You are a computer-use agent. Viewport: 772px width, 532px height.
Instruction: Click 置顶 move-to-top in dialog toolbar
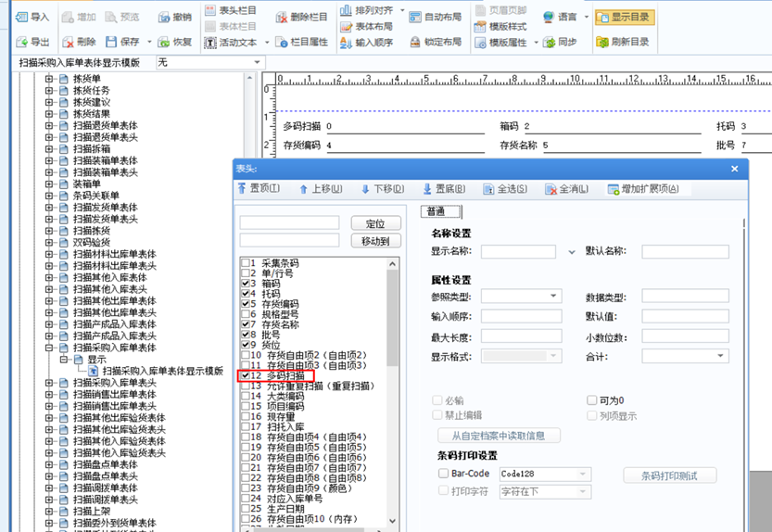coord(259,189)
